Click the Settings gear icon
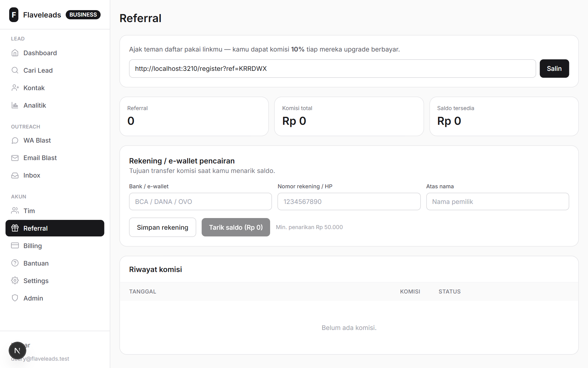The height and width of the screenshot is (368, 588). [x=15, y=281]
